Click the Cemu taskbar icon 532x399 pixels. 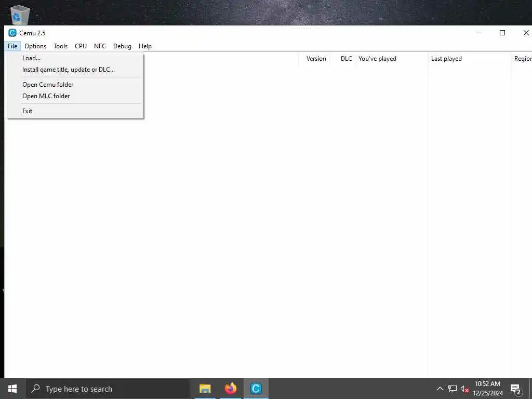(256, 389)
